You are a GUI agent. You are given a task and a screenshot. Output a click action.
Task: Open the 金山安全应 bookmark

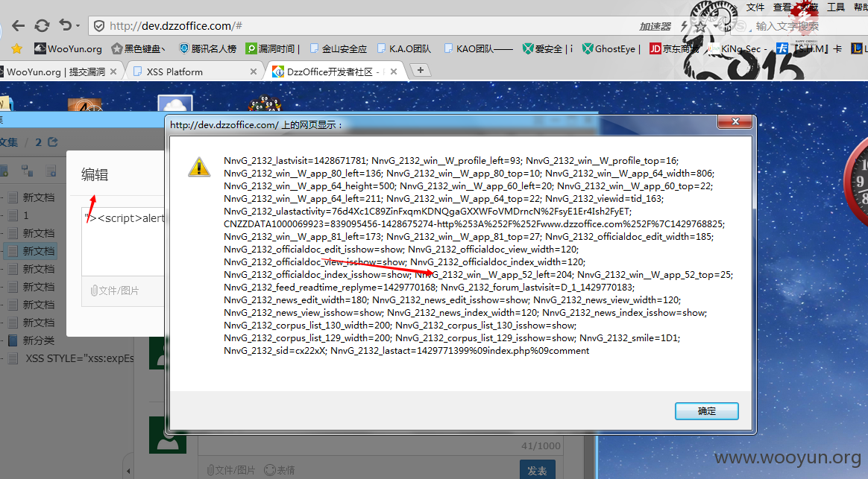339,48
